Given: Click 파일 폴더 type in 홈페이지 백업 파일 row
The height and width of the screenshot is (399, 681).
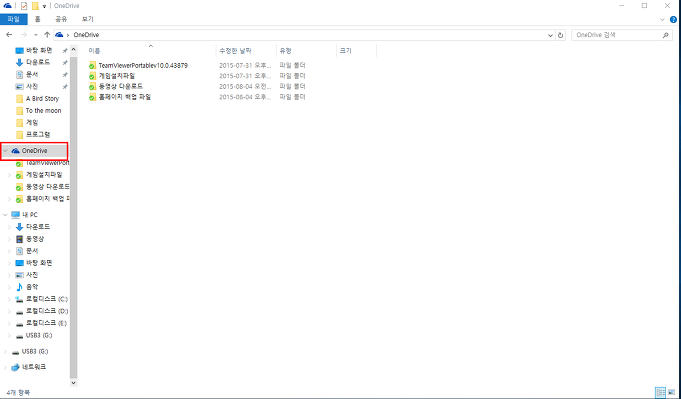Looking at the screenshot, I should click(292, 97).
